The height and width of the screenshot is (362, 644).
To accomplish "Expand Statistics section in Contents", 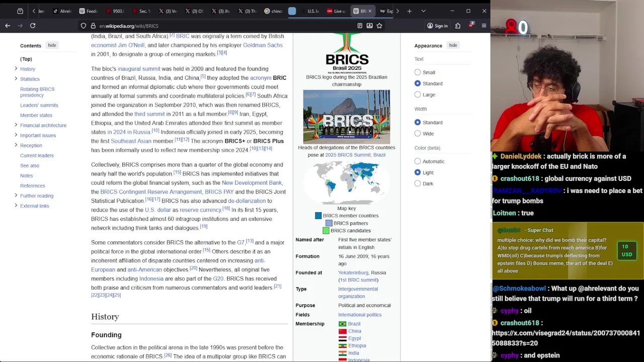I will click(16, 78).
